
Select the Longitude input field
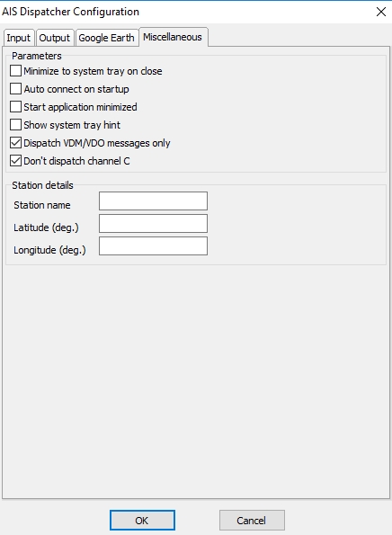153,246
